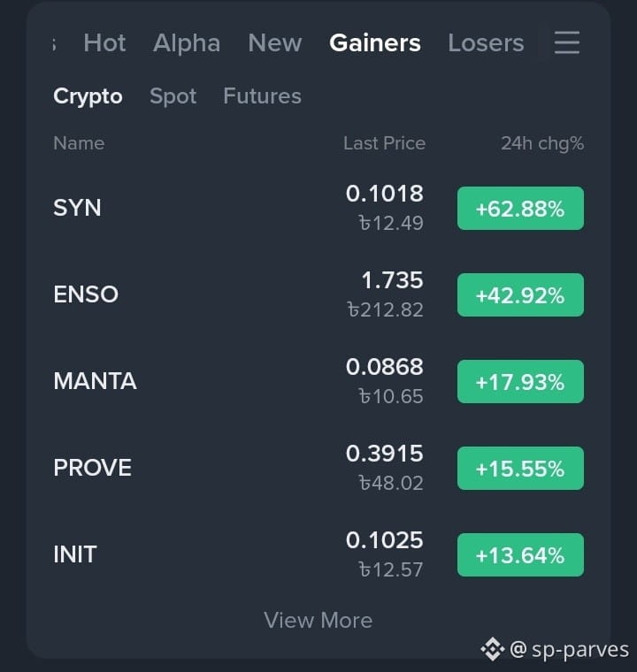Select the Futures sub-tab
Viewport: 637px width, 672px height.
[x=262, y=95]
